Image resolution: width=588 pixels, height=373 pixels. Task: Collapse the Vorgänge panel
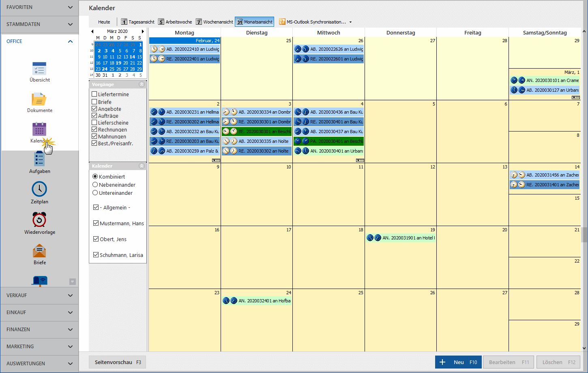pyautogui.click(x=142, y=84)
